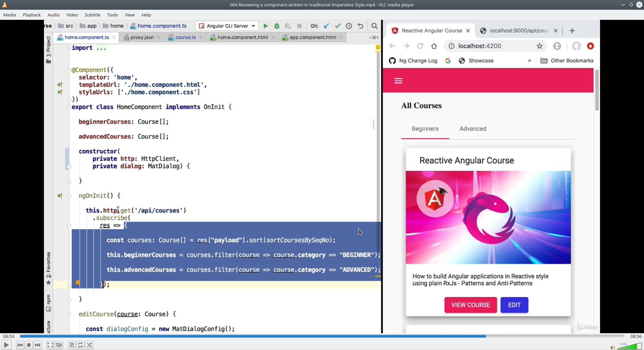Switch to app.component.html editor tab
Viewport: 644px width, 350px height.
tap(313, 37)
